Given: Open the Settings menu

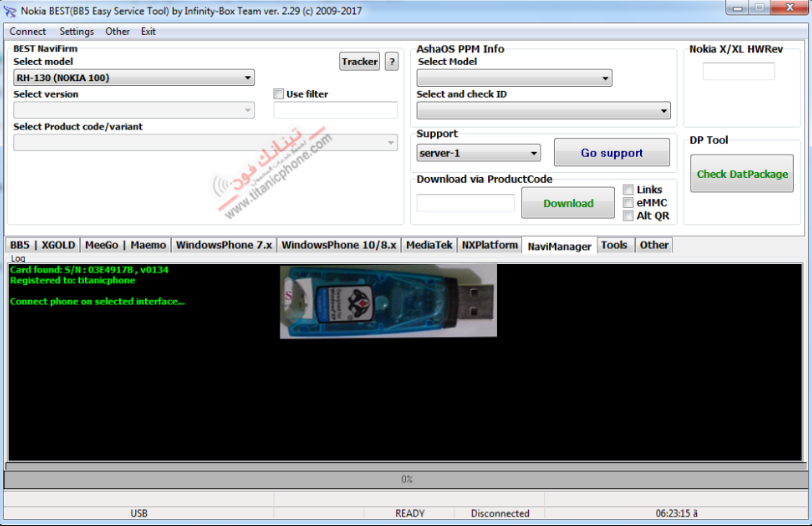Looking at the screenshot, I should click(x=77, y=32).
